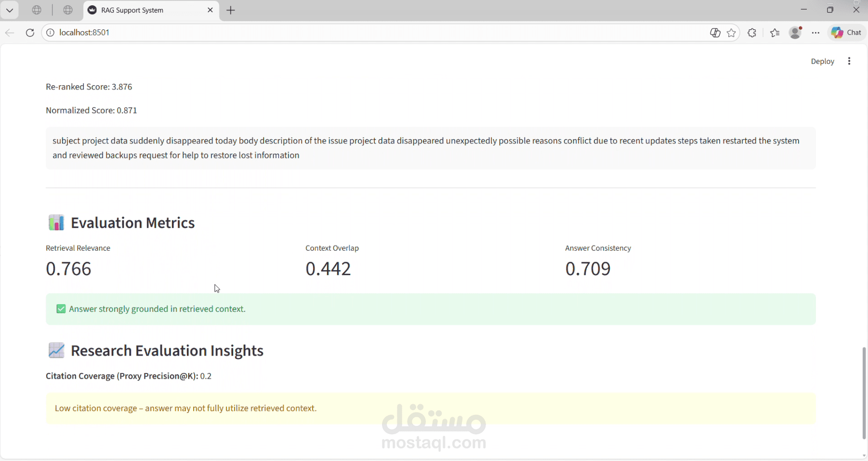The height and width of the screenshot is (461, 868).
Task: Open browser settings and more menu
Action: 815,33
